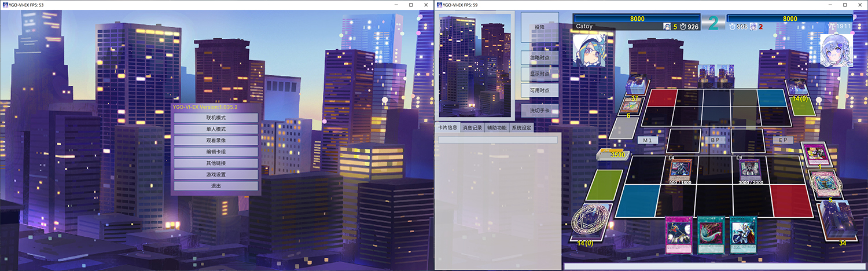Click the 3000/2000 monster card on field
The image size is (868, 271).
751,170
